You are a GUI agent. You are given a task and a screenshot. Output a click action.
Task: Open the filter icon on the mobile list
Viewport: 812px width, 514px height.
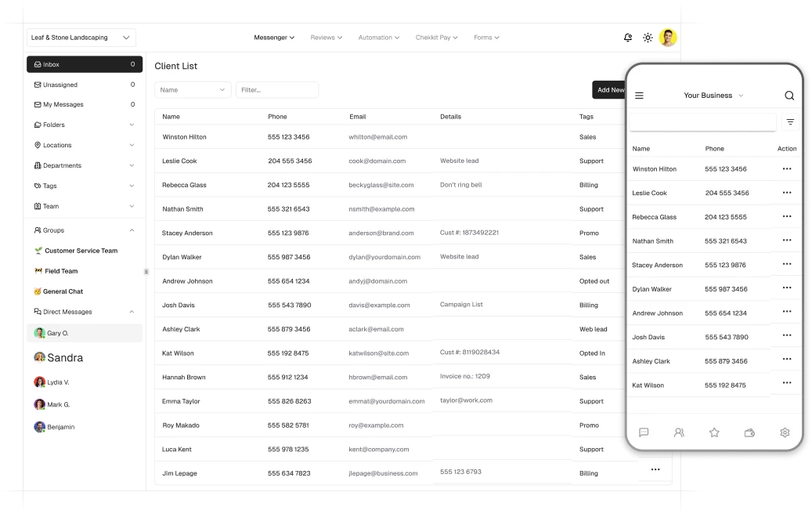pyautogui.click(x=790, y=121)
